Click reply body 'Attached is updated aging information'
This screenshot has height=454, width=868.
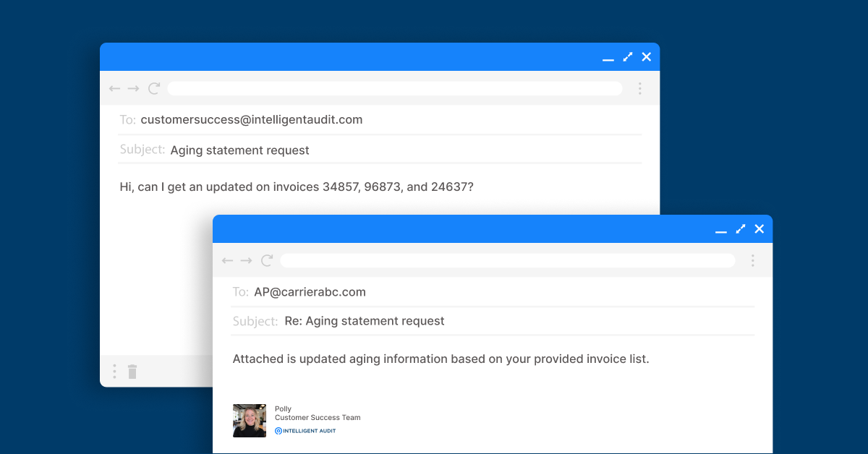441,359
